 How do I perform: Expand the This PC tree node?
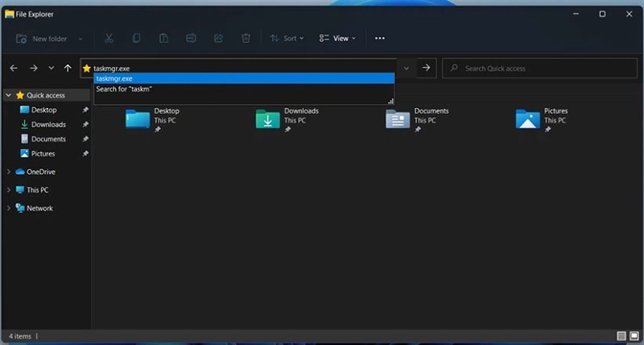point(9,190)
